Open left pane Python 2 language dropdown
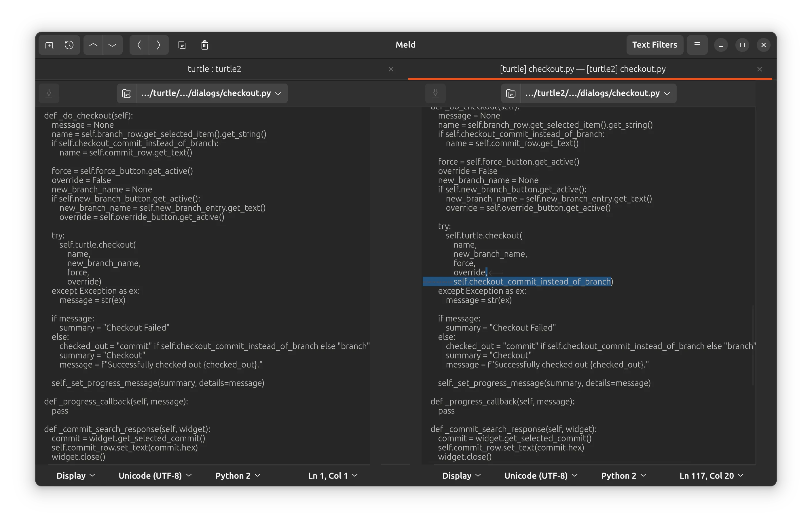The width and height of the screenshot is (812, 525). (237, 475)
